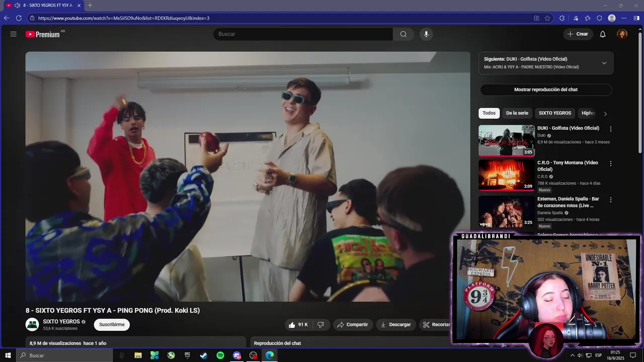Viewport: 644px width, 362px height.
Task: Add this page to favorites star
Action: [x=548, y=18]
